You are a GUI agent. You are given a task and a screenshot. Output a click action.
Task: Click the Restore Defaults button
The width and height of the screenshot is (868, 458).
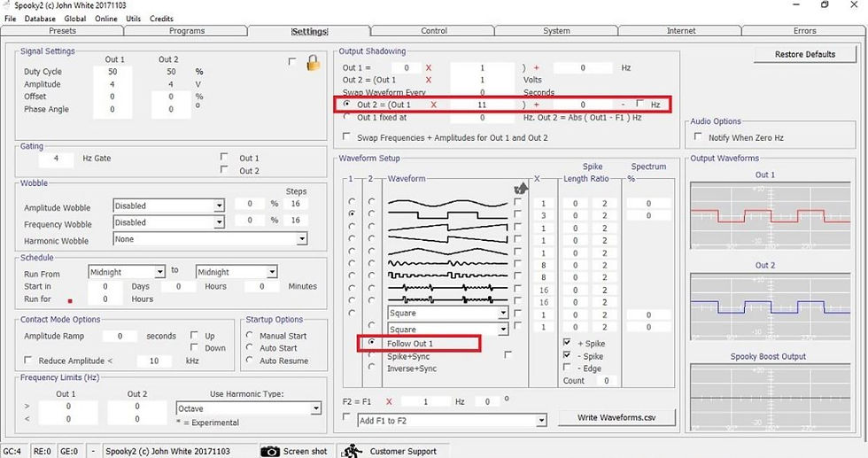pos(805,54)
